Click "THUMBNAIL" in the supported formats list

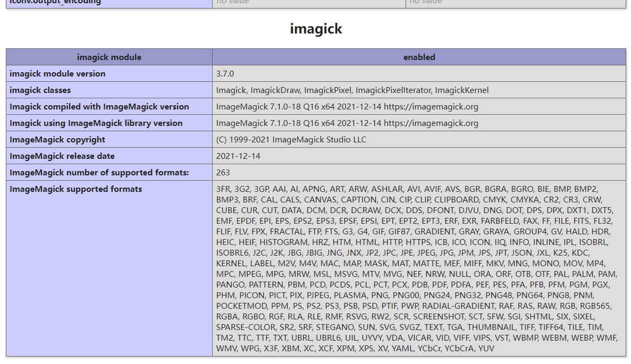pyautogui.click(x=491, y=327)
